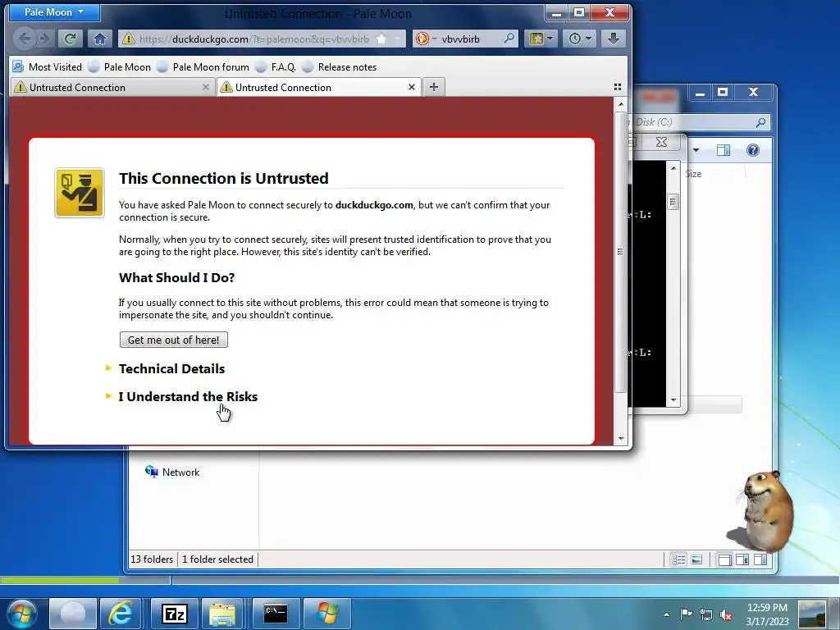
Task: Bookmark this page with the star icon
Action: [x=381, y=39]
